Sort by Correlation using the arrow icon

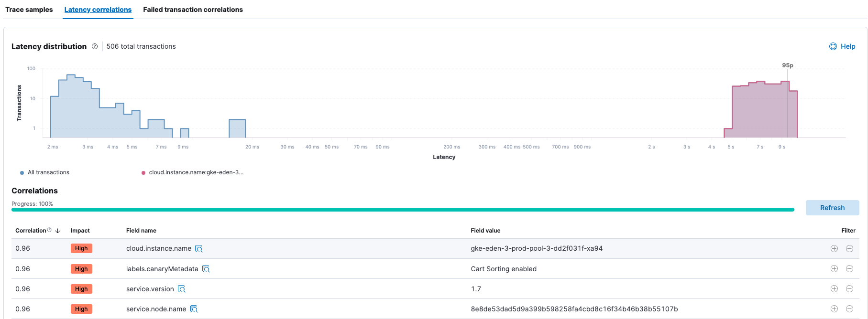pyautogui.click(x=58, y=231)
